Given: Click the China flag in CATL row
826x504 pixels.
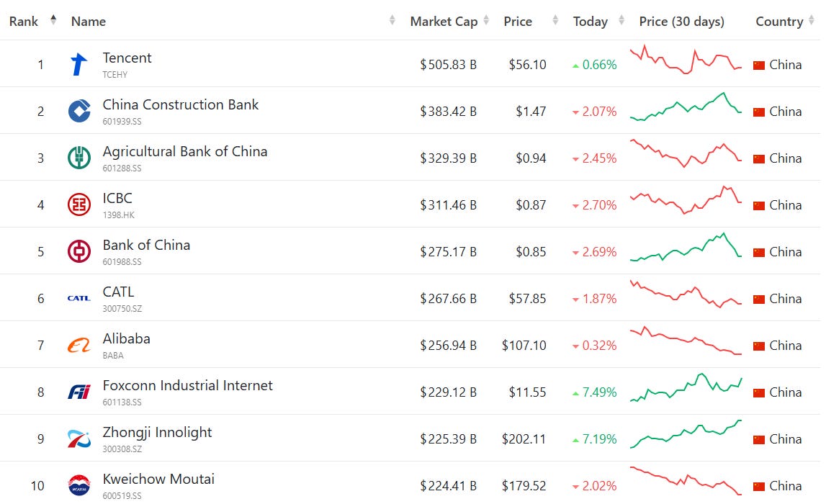Looking at the screenshot, I should click(x=758, y=299).
